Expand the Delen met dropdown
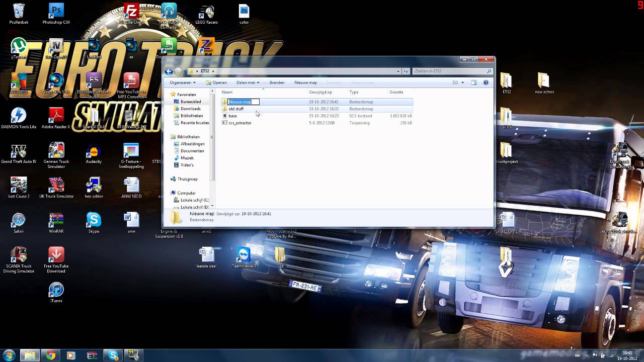The width and height of the screenshot is (644, 362). pyautogui.click(x=248, y=82)
